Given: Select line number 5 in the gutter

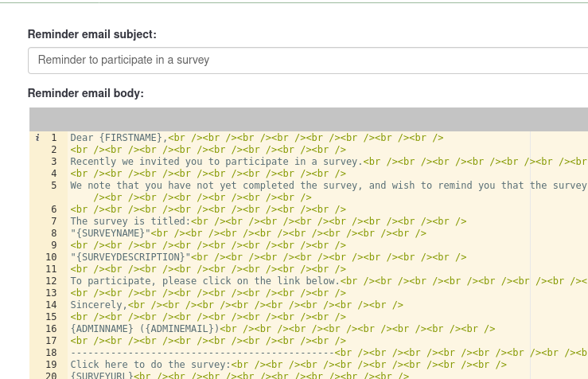Looking at the screenshot, I should click(53, 186).
